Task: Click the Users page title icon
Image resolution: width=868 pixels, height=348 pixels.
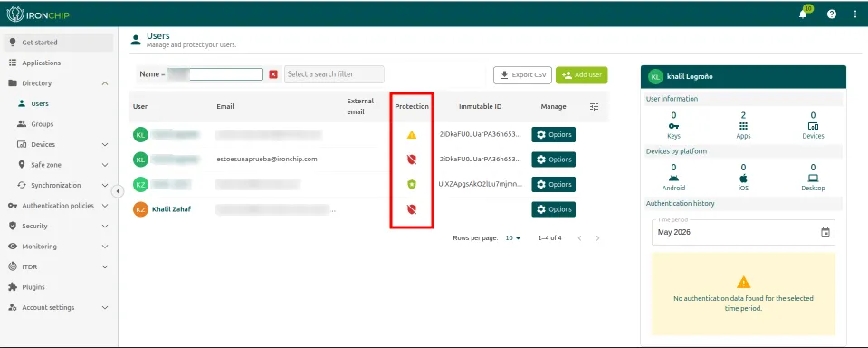Action: pyautogui.click(x=136, y=40)
